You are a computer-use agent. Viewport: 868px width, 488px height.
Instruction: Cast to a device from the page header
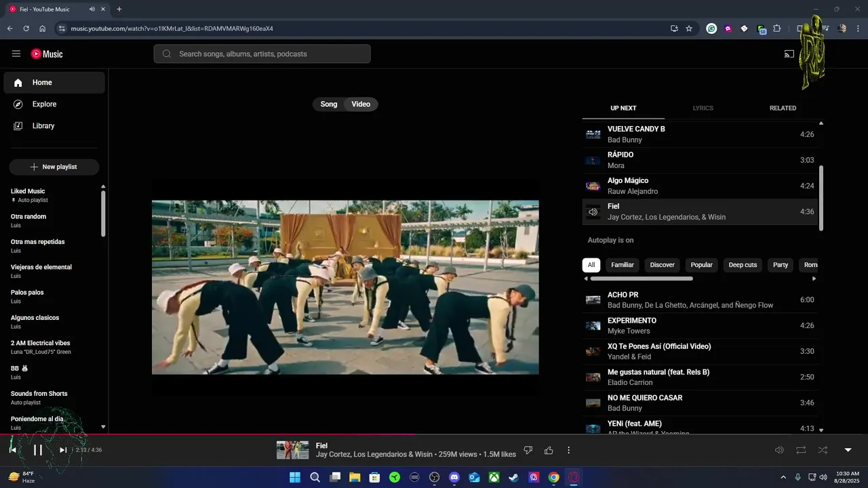coord(789,54)
